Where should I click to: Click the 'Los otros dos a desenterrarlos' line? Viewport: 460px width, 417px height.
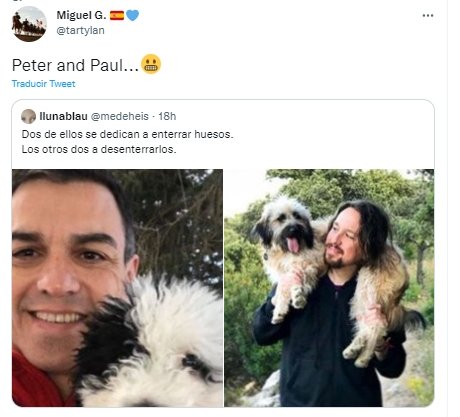pyautogui.click(x=99, y=149)
